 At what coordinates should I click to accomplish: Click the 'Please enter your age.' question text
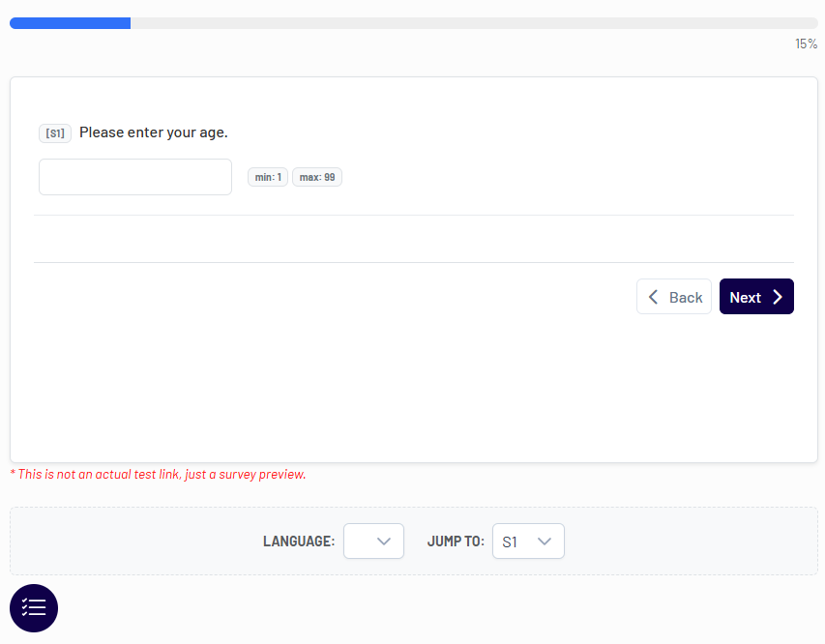pos(154,132)
